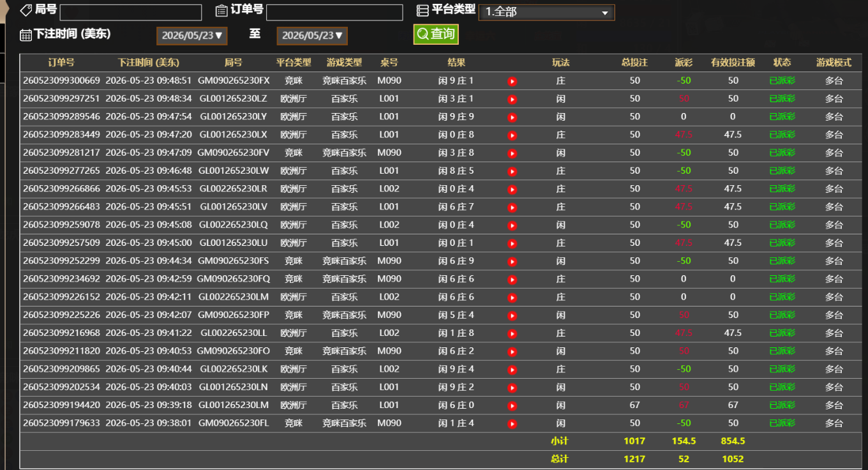Play replay for order 260523099234692
Screen dimensions: 868x470
[512, 279]
